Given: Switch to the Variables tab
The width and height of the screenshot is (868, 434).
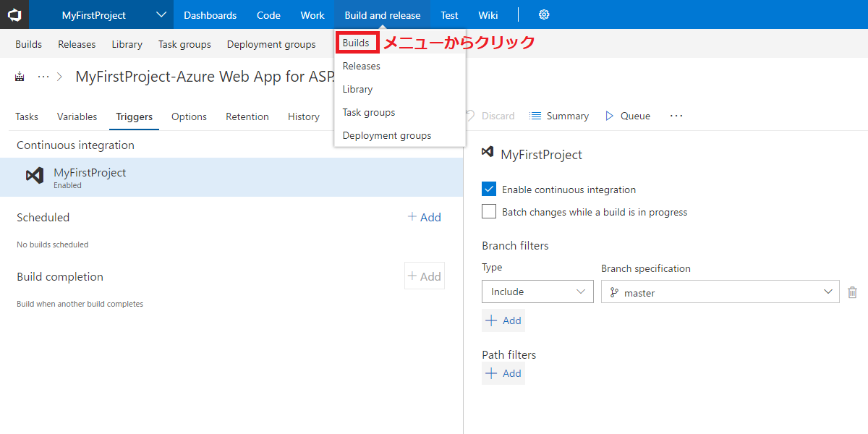Looking at the screenshot, I should [77, 116].
